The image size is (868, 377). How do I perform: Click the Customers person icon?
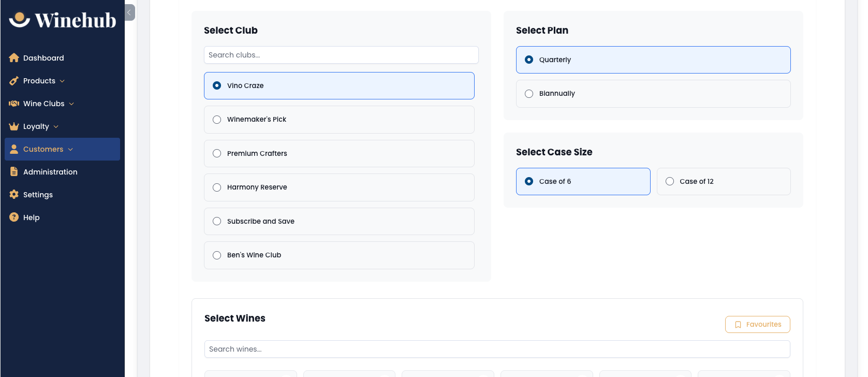tap(14, 149)
